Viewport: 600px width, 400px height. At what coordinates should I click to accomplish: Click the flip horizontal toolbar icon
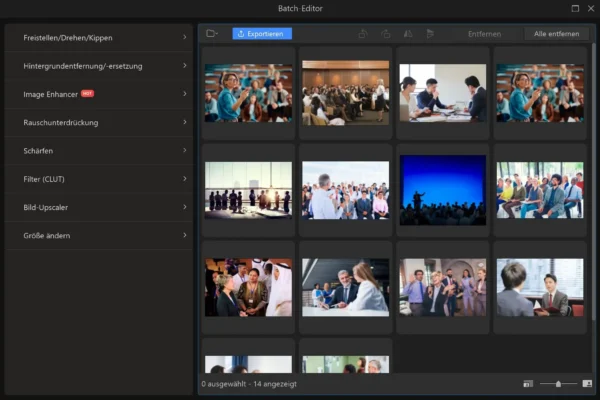pos(407,34)
